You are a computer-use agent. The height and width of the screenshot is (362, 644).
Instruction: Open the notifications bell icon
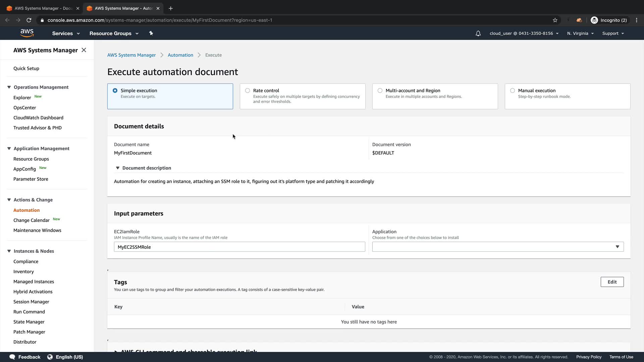(x=478, y=34)
